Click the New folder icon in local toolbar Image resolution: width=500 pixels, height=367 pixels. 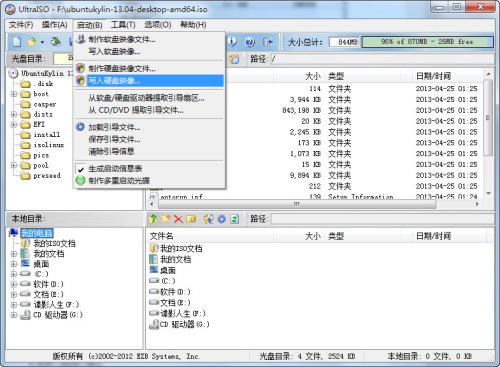click(166, 219)
